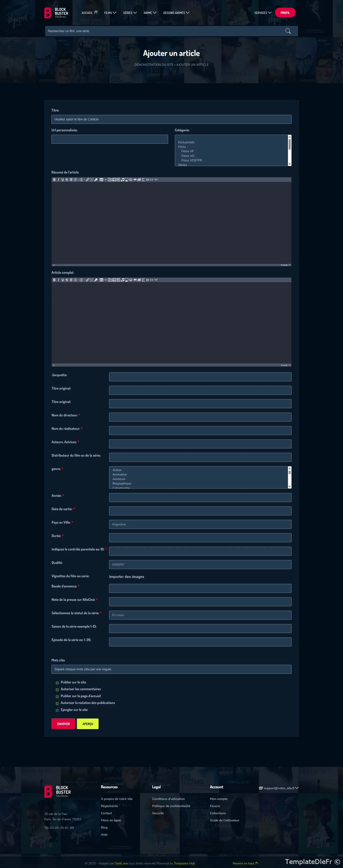
Task: Click music note icon in Résumé editor
Action: pos(122,180)
